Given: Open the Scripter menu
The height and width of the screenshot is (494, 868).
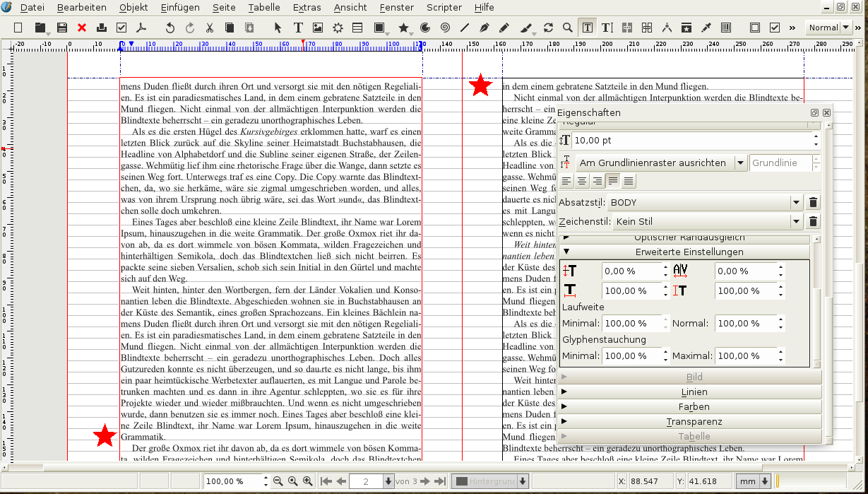Looking at the screenshot, I should click(x=444, y=8).
